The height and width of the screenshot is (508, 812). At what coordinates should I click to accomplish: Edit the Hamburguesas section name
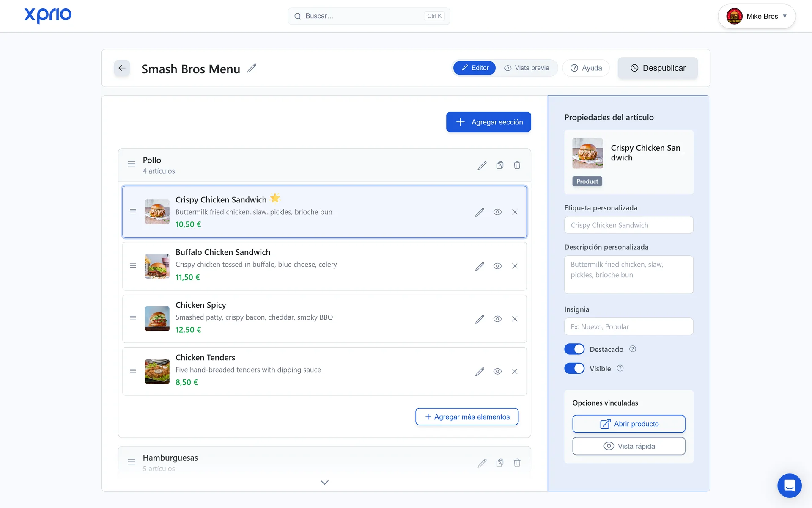pyautogui.click(x=482, y=463)
